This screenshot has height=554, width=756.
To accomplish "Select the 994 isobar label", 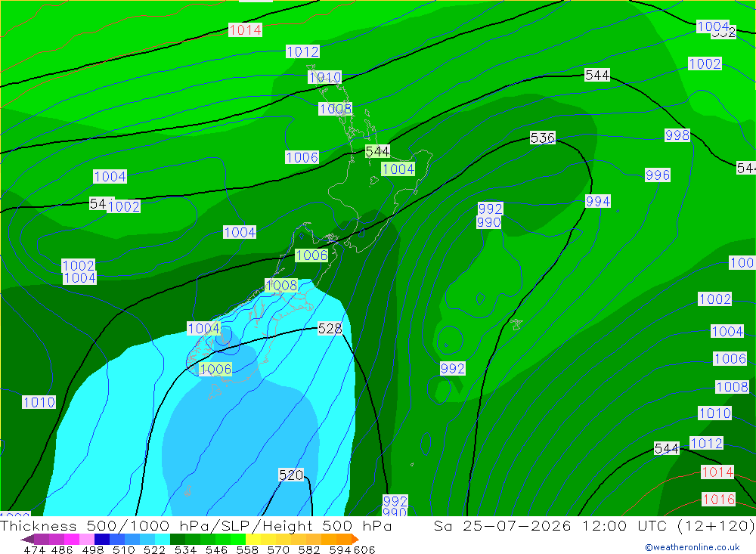I will pyautogui.click(x=598, y=201).
